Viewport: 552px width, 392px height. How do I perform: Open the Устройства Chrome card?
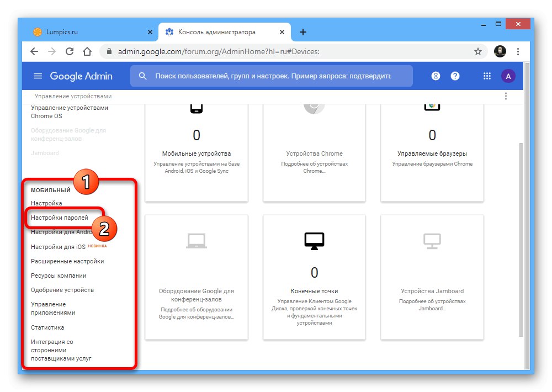(314, 153)
